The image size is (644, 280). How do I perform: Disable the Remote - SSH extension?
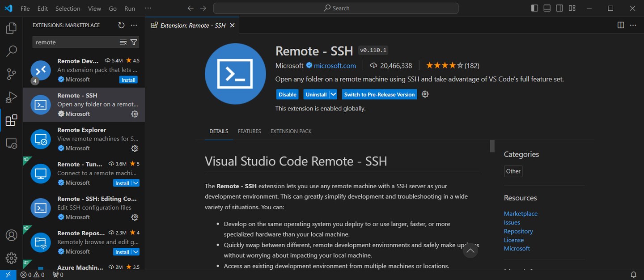287,94
